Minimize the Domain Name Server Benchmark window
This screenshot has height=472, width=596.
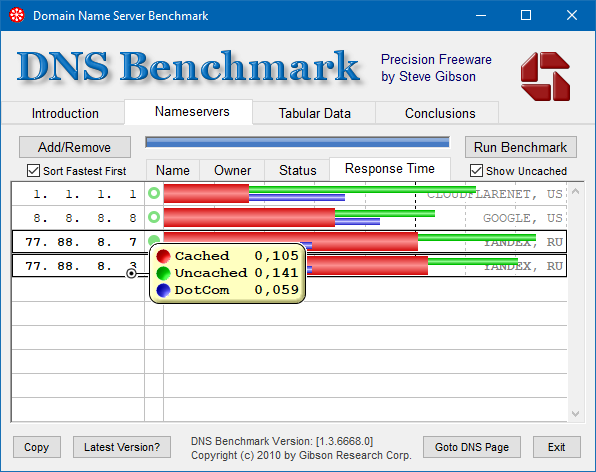[481, 15]
